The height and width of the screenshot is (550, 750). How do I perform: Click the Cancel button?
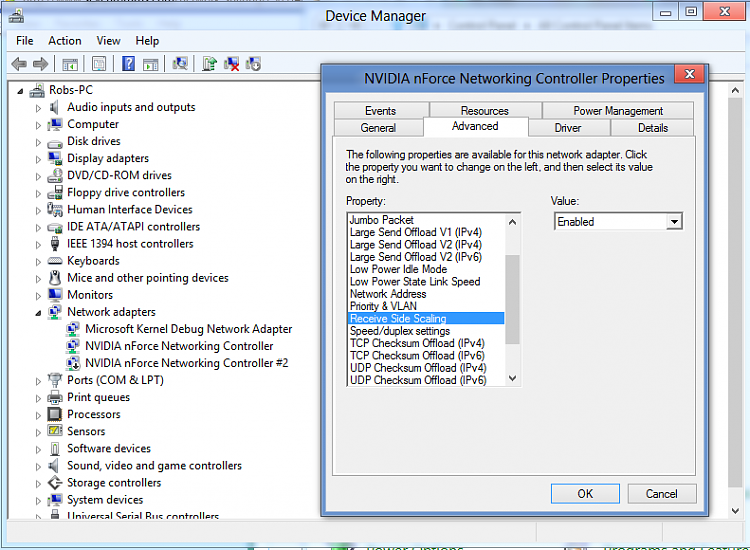point(662,494)
